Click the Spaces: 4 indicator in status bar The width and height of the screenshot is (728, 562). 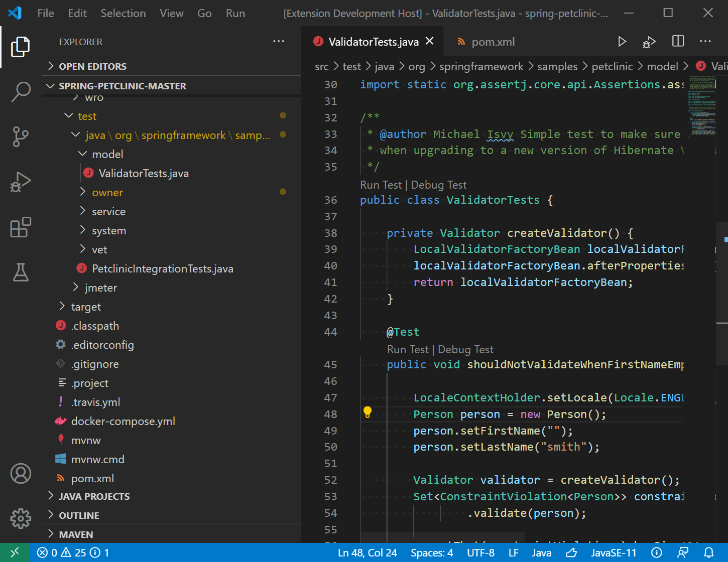pyautogui.click(x=431, y=552)
